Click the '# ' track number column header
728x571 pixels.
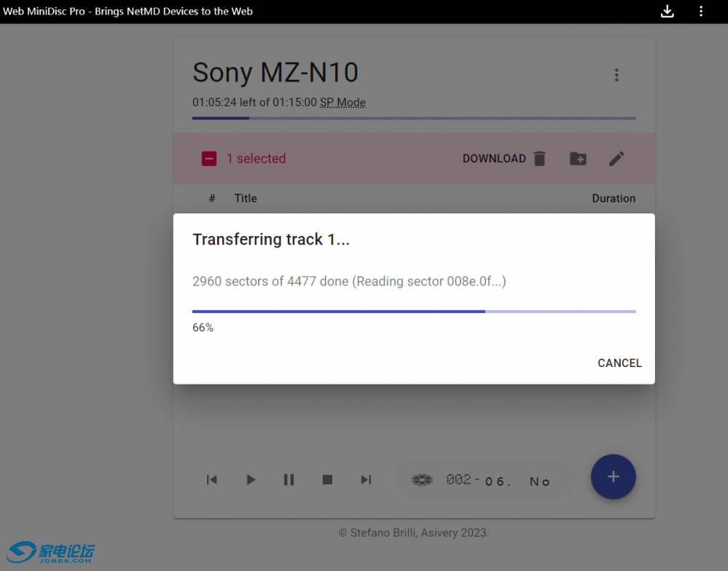(x=212, y=199)
